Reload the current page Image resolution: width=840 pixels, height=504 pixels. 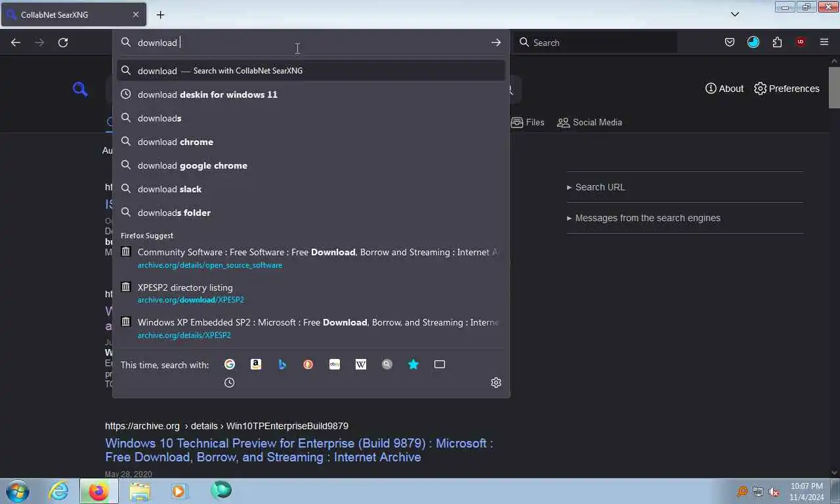(x=63, y=43)
